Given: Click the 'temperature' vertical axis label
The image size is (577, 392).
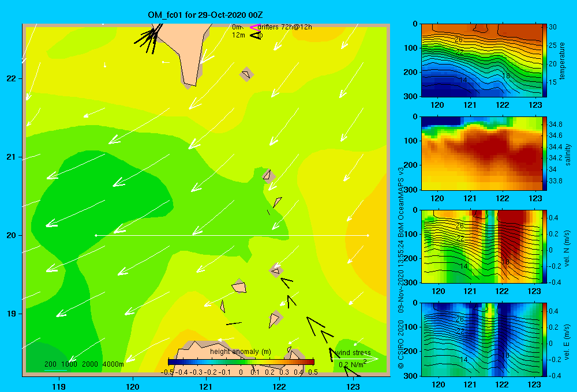Looking at the screenshot, I should pyautogui.click(x=562, y=61).
